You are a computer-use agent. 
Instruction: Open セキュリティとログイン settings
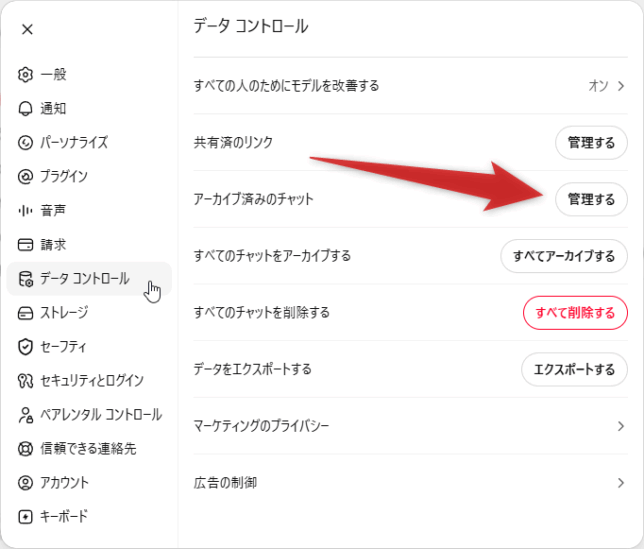pyautogui.click(x=89, y=381)
